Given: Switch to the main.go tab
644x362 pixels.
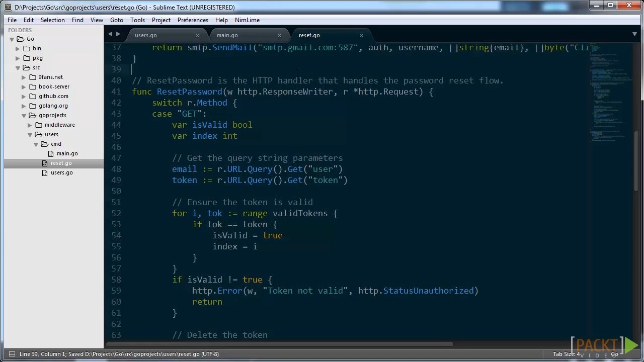Looking at the screenshot, I should 227,35.
